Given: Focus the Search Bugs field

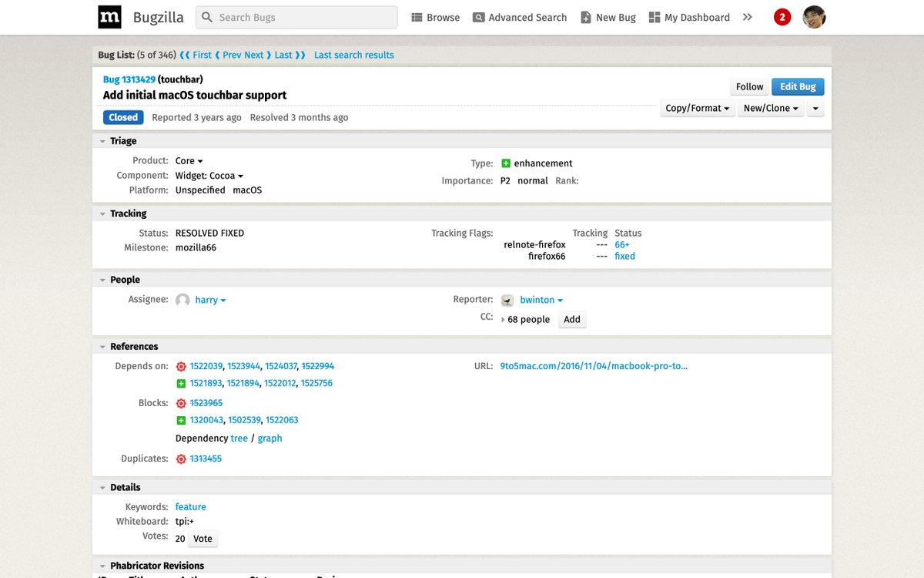Looking at the screenshot, I should (296, 17).
